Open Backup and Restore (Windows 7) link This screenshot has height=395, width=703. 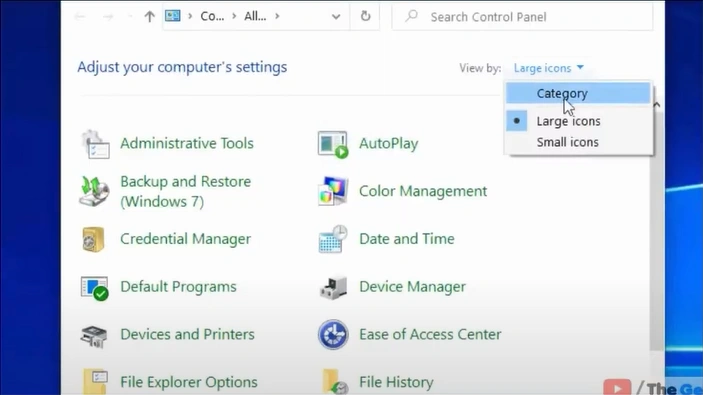pos(186,191)
